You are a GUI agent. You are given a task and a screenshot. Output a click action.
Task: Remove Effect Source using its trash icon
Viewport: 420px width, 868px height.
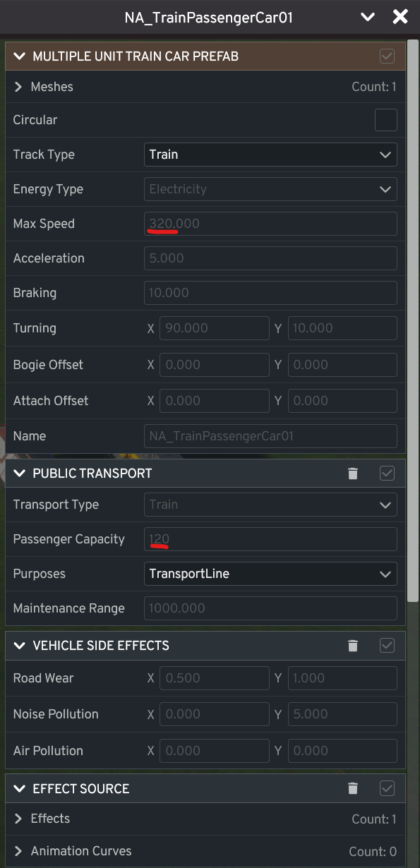pyautogui.click(x=353, y=788)
